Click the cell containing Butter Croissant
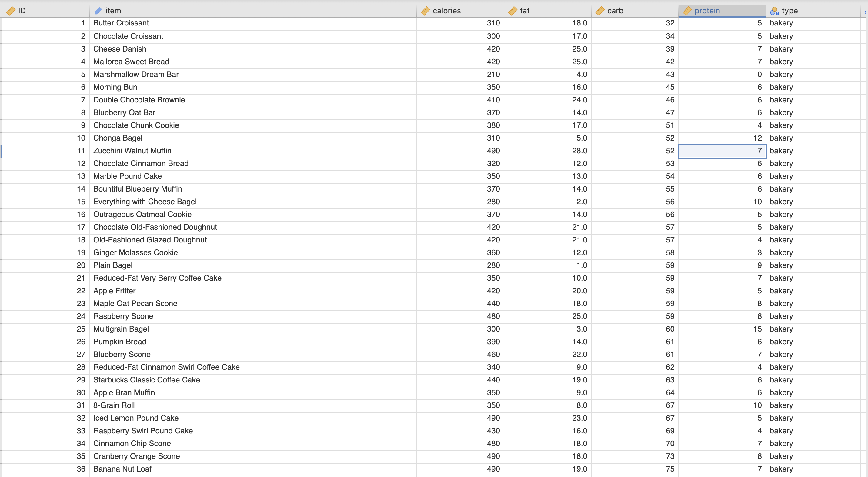The height and width of the screenshot is (477, 868). click(121, 23)
